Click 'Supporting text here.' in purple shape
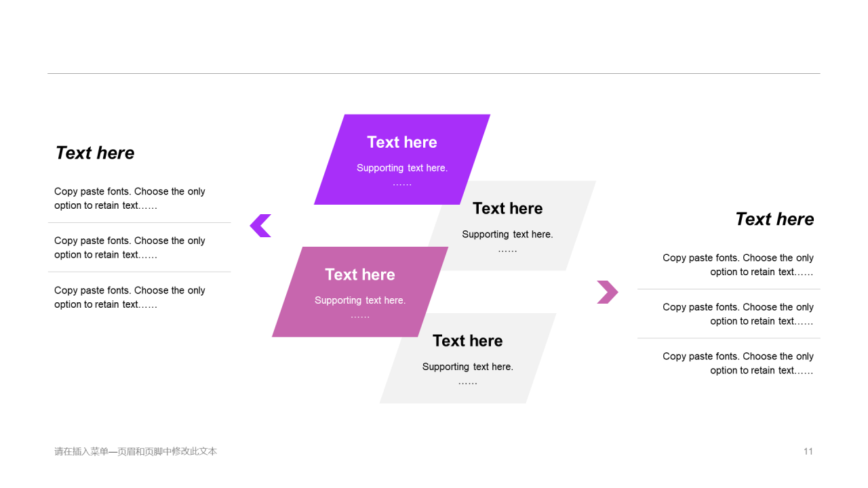Screen dimensions: 868x488 pos(402,168)
